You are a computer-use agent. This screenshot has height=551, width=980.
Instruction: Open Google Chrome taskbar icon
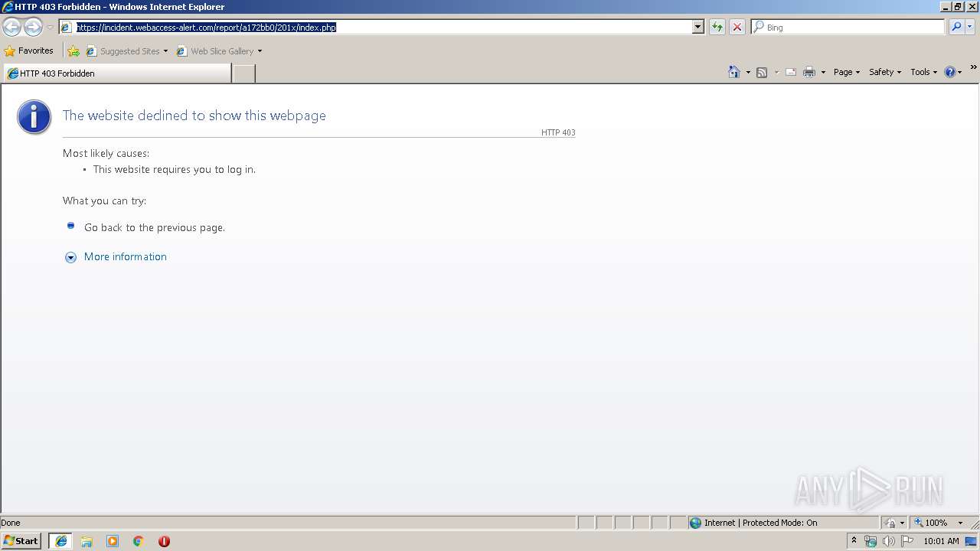[139, 541]
